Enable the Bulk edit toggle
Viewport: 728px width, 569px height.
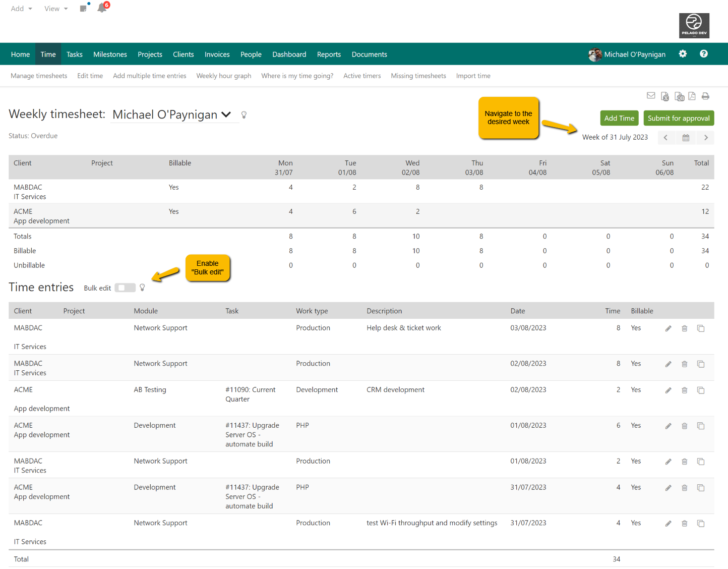tap(125, 288)
